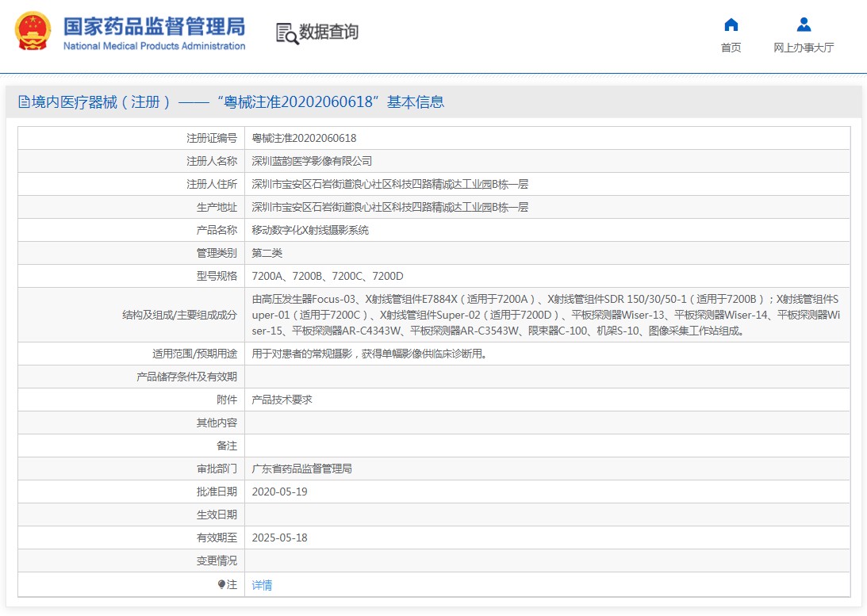The height and width of the screenshot is (616, 867).
Task: Open 网上办事大厅 text label
Action: (x=804, y=48)
